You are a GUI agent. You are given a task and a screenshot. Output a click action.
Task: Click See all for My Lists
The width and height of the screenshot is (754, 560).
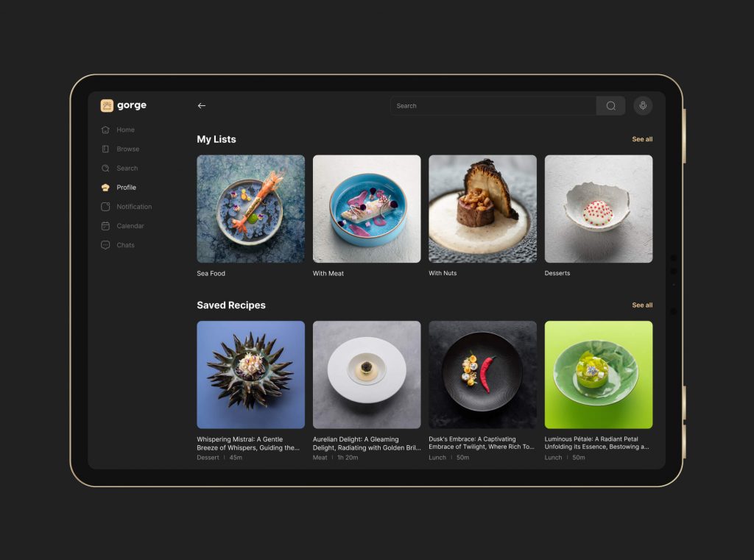tap(642, 139)
